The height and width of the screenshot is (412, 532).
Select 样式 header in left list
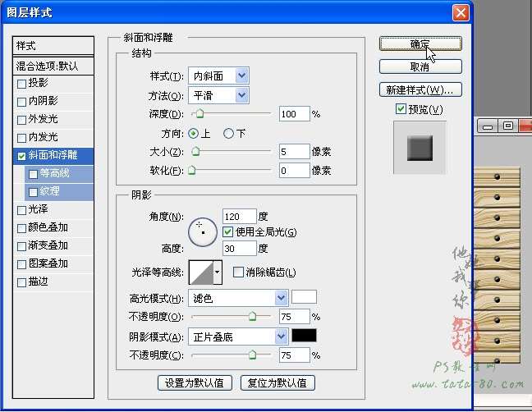click(53, 46)
